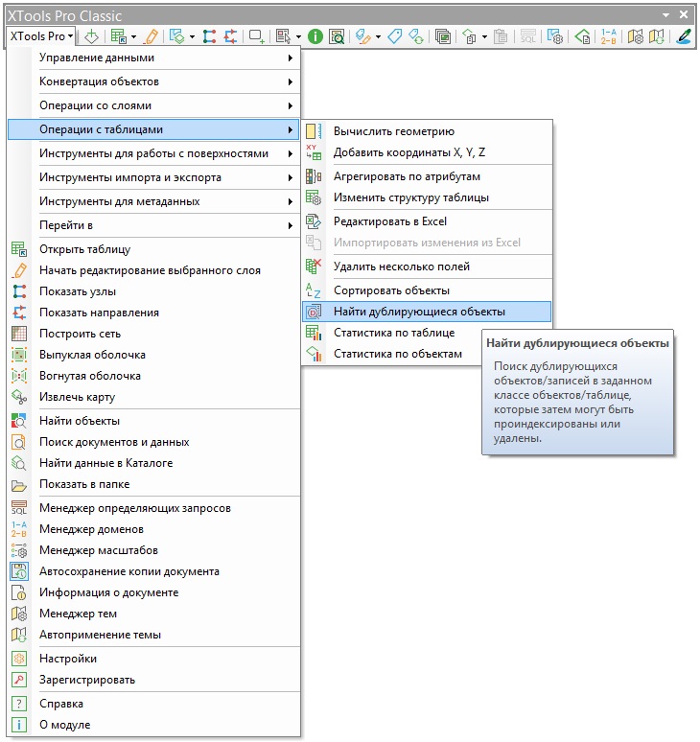Open the XTools Pro dropdown menu button
Viewport: 700px width, 742px height.
41,36
